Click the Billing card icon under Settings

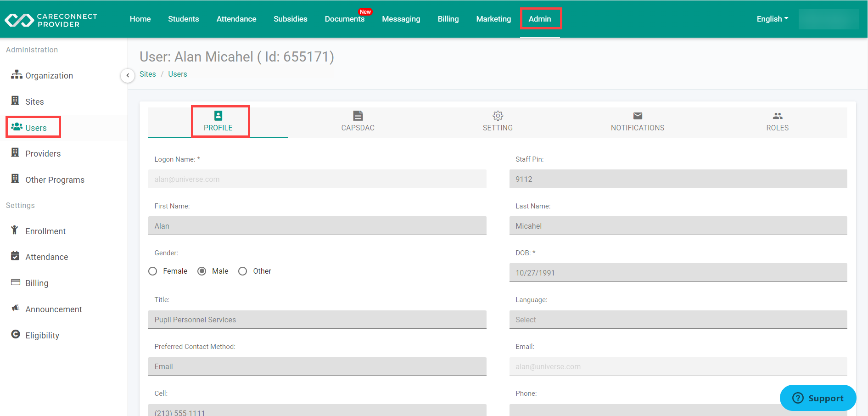[x=16, y=282]
